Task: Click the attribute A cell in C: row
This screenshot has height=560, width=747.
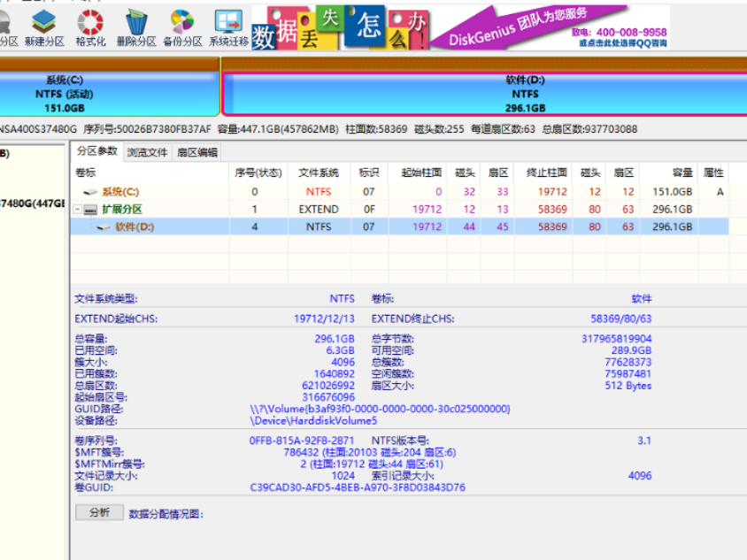Action: point(720,191)
